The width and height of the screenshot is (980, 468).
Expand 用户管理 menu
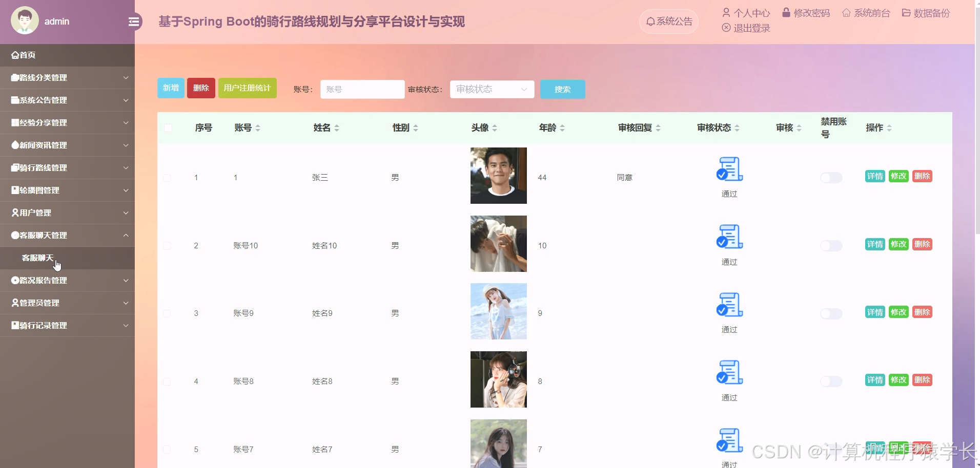[x=67, y=213]
